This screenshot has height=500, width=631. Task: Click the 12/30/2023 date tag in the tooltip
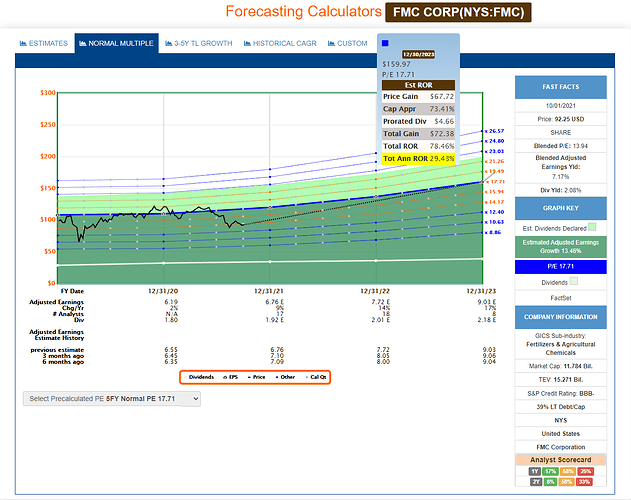(419, 54)
